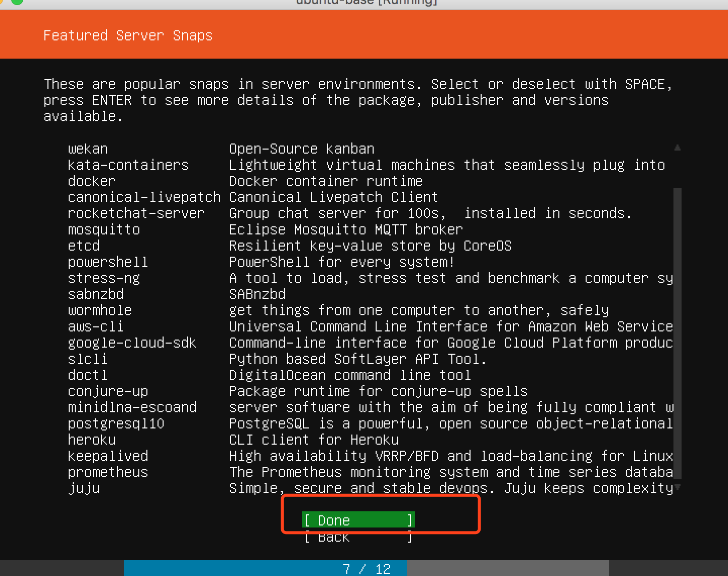
Task: Select the juju snap row
Action: (x=370, y=488)
